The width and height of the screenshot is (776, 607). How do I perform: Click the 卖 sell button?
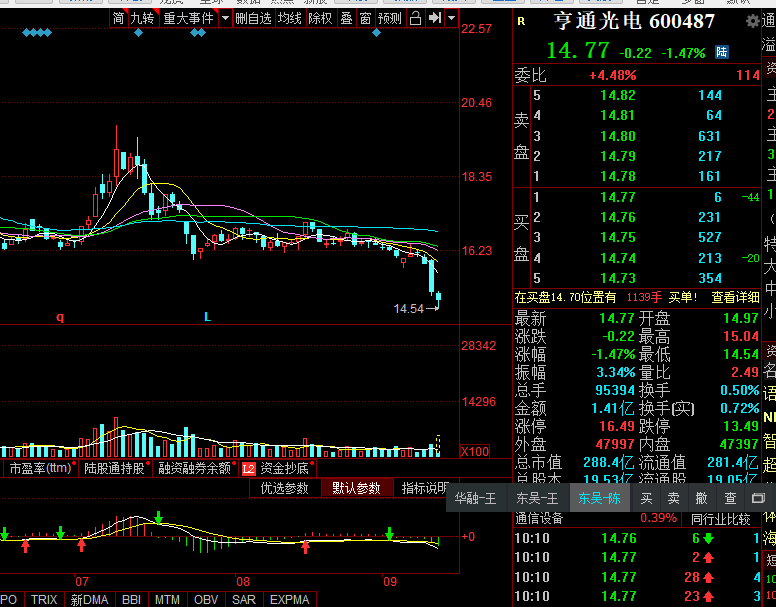click(674, 498)
